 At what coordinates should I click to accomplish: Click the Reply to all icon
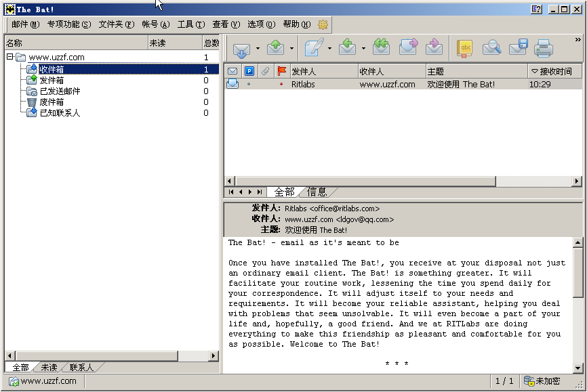pos(381,47)
